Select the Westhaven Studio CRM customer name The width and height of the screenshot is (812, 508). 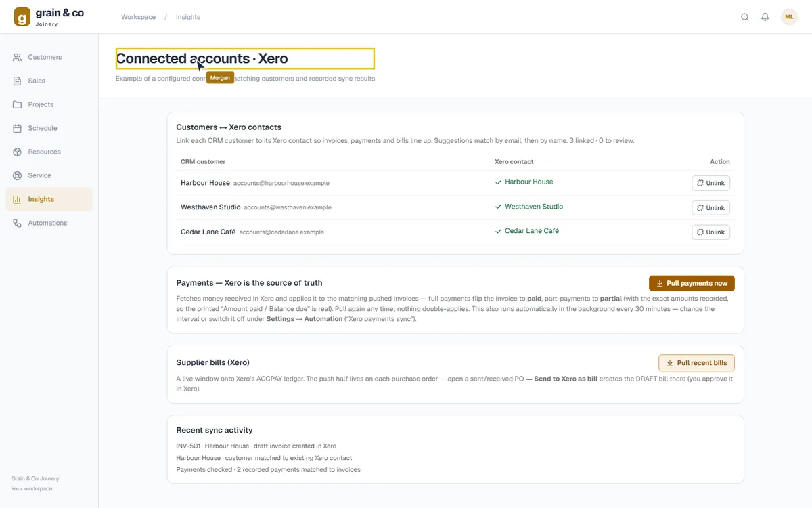tap(210, 207)
